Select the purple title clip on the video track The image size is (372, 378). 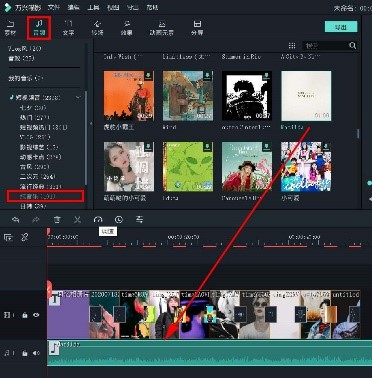[x=68, y=314]
